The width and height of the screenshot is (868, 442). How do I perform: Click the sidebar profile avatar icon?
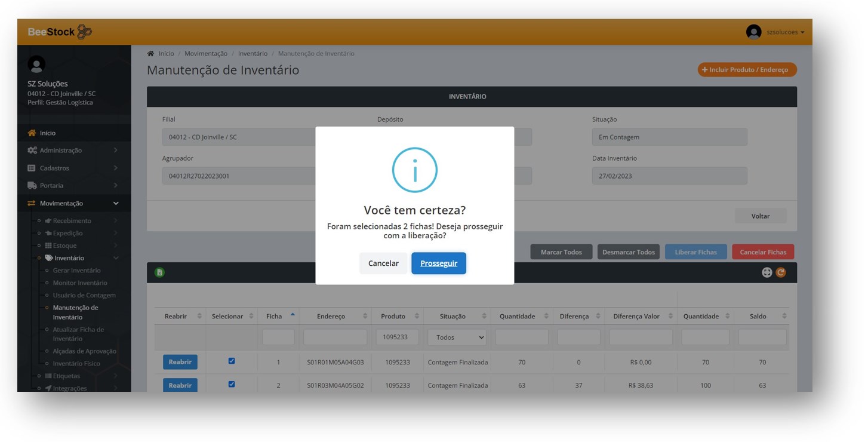[x=36, y=65]
